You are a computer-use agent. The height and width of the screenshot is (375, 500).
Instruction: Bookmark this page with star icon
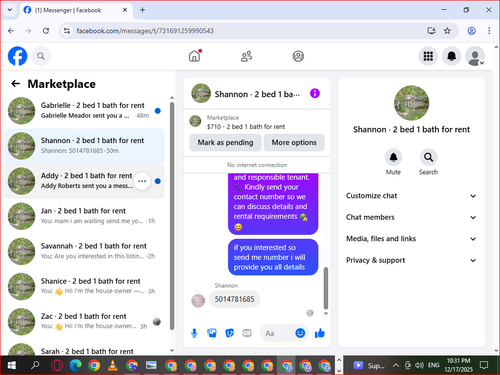(447, 31)
